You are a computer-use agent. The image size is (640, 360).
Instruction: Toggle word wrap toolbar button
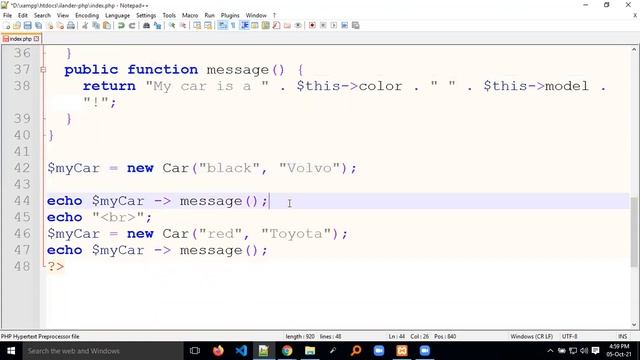(x=222, y=25)
